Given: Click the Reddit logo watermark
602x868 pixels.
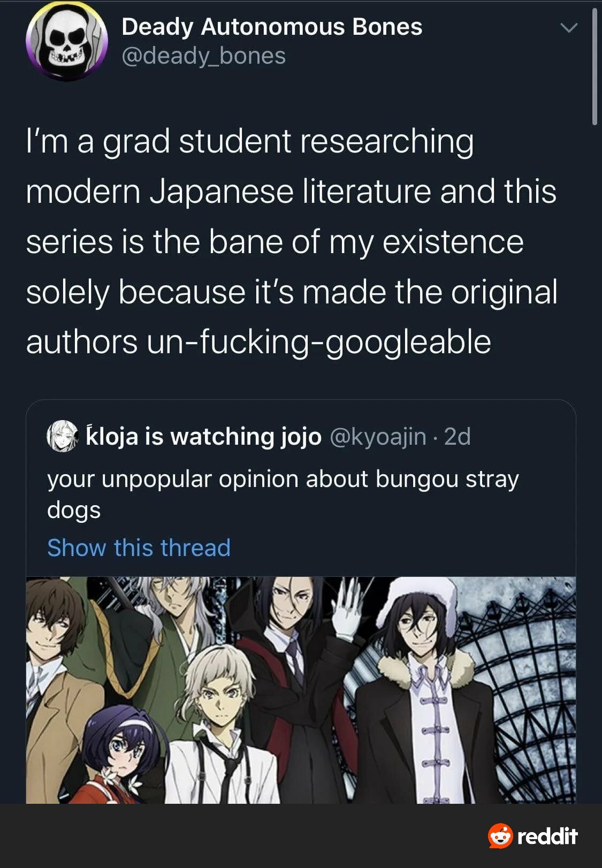Looking at the screenshot, I should point(532,835).
